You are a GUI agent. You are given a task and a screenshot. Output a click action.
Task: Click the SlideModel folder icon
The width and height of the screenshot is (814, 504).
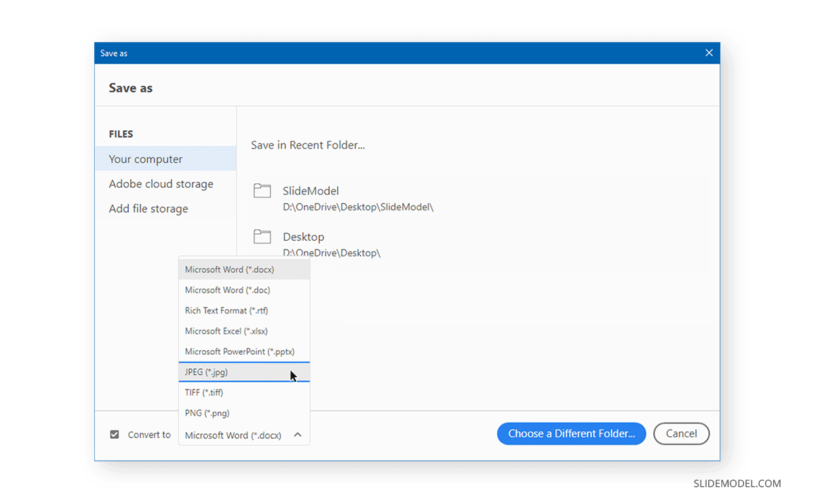[x=262, y=191]
